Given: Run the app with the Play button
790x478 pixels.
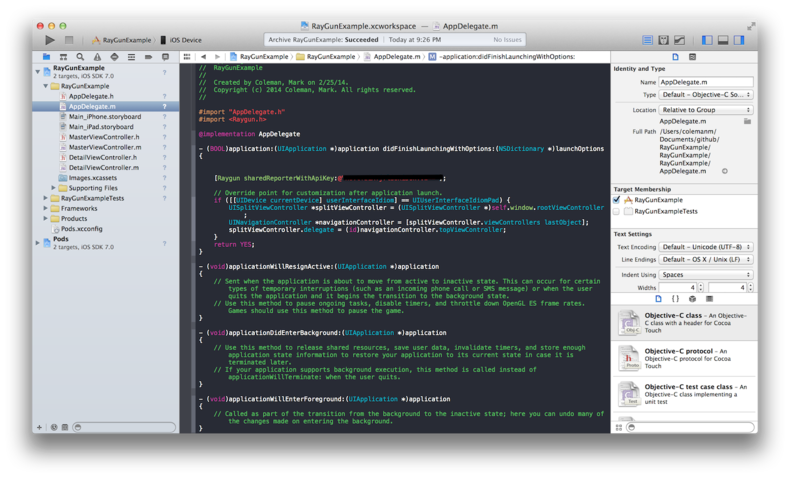Looking at the screenshot, I should pyautogui.click(x=49, y=40).
